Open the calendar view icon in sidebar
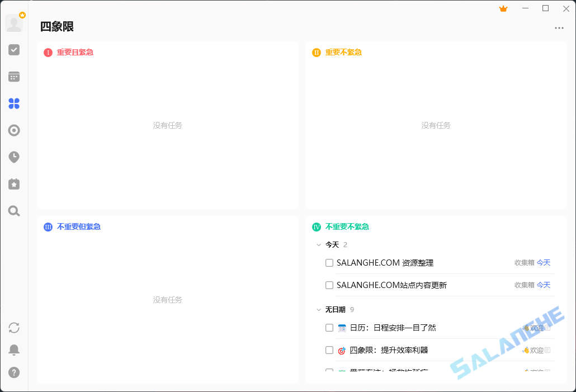Image resolution: width=576 pixels, height=392 pixels. (x=13, y=77)
